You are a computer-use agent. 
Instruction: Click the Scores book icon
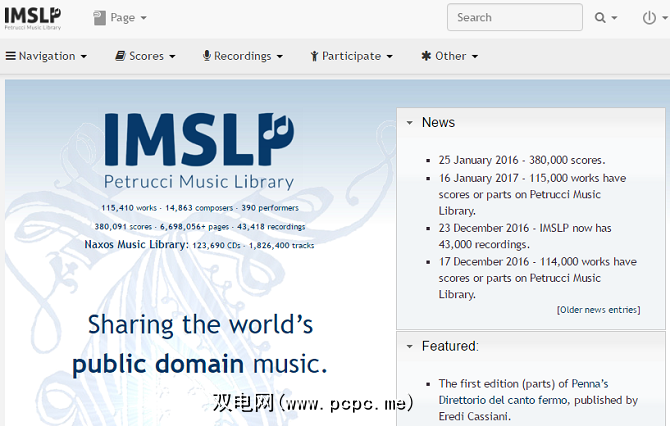(x=120, y=56)
